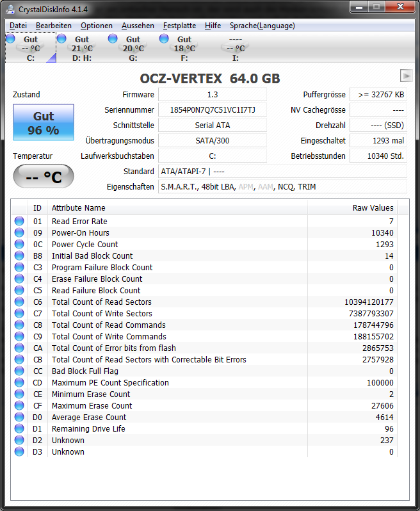Click the raw value 7387793307
This screenshot has height=511, width=420.
click(371, 314)
